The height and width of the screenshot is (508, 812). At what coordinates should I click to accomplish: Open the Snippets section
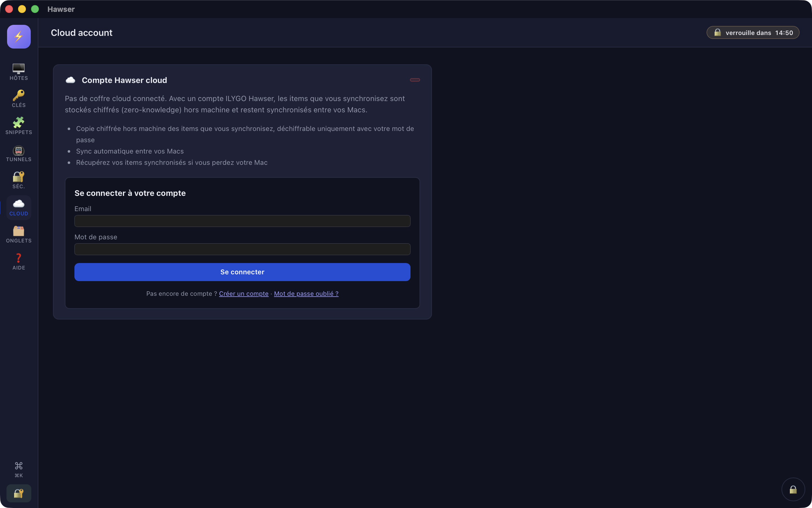(x=19, y=126)
